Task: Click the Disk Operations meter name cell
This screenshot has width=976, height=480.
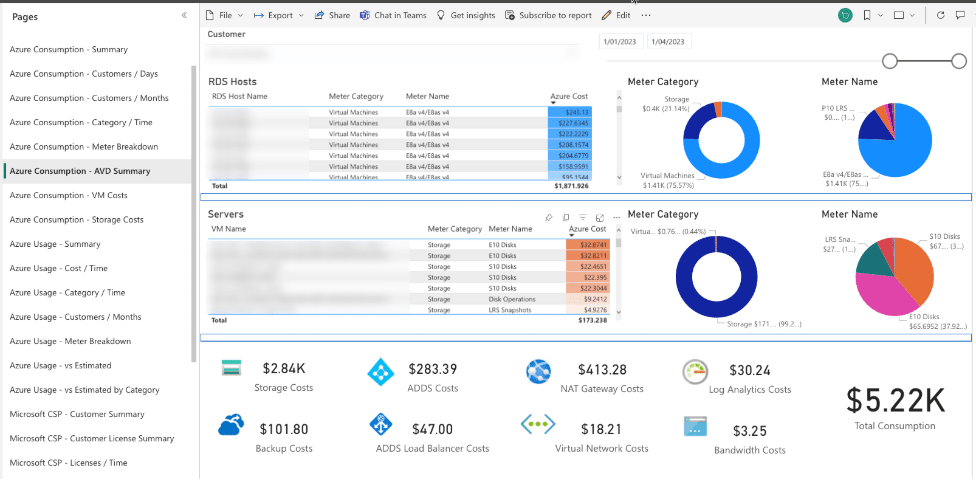Action: (512, 299)
